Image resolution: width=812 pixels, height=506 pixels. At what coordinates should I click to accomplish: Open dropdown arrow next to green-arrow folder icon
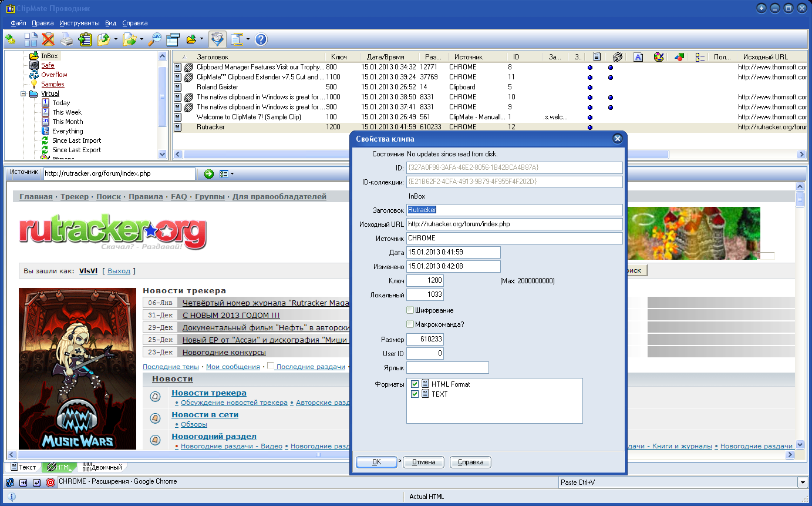[141, 39]
